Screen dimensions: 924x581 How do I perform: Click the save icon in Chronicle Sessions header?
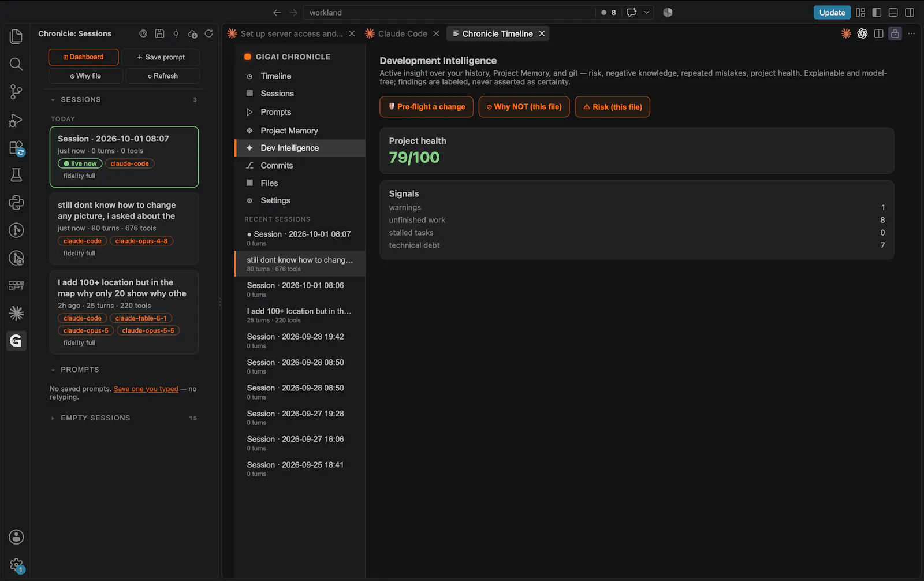click(160, 33)
